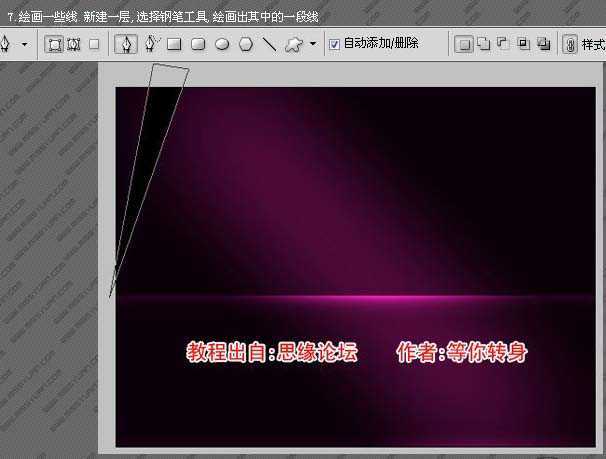Select the Pen tool in options bar
Image resolution: width=606 pixels, height=459 pixels.
[126, 44]
